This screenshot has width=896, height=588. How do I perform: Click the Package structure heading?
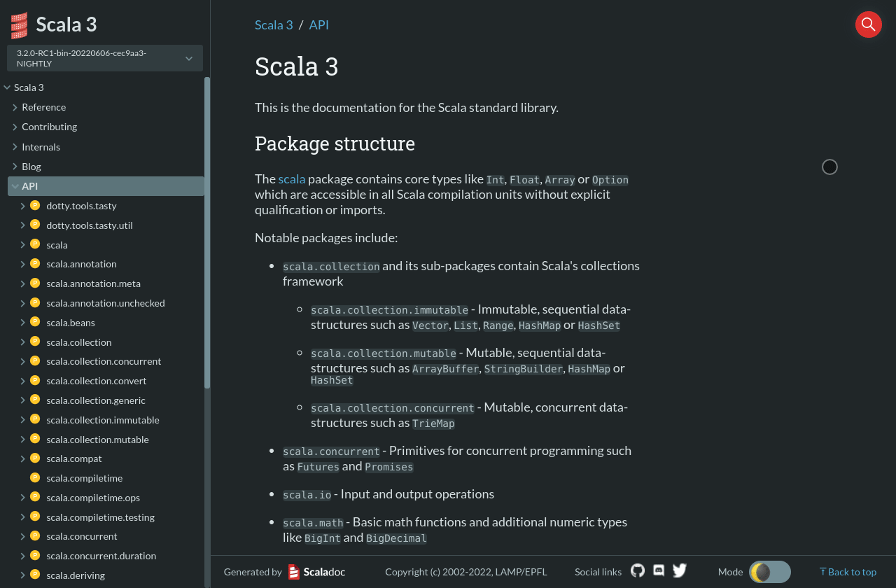[x=335, y=143]
